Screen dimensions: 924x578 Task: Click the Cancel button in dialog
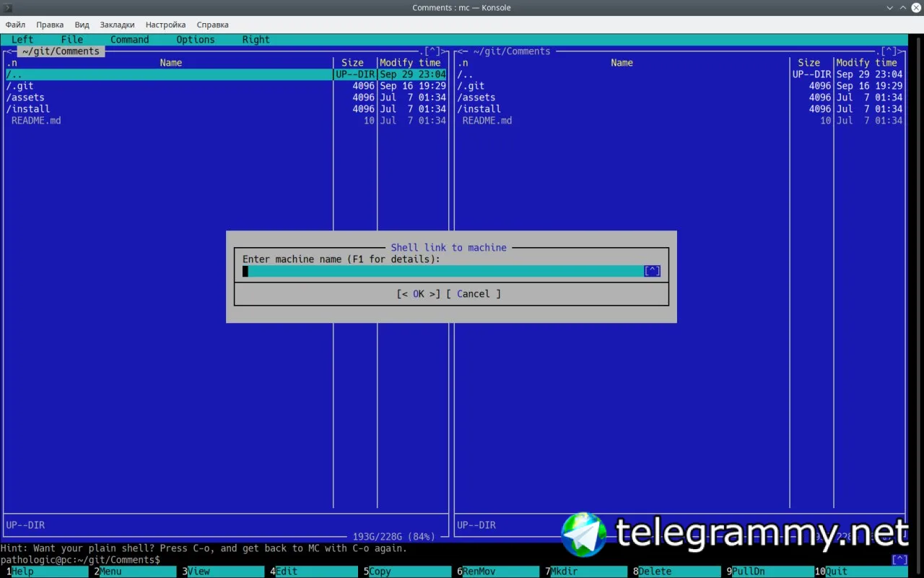click(x=474, y=294)
